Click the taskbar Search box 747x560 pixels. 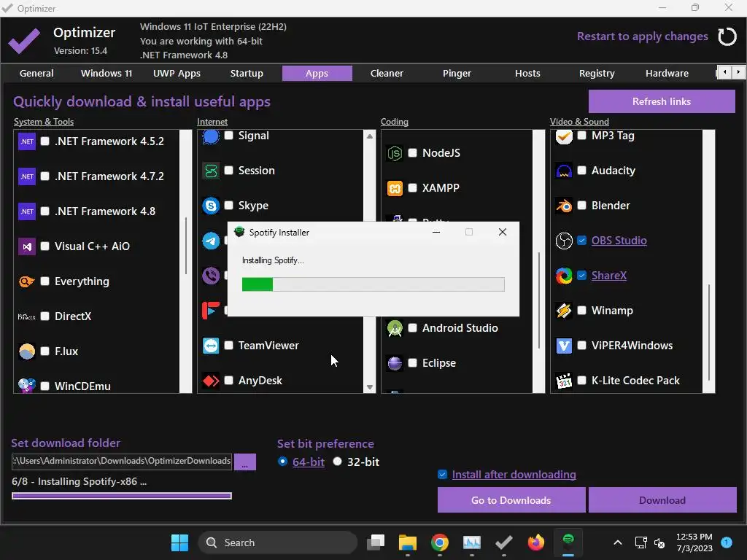pyautogui.click(x=278, y=542)
